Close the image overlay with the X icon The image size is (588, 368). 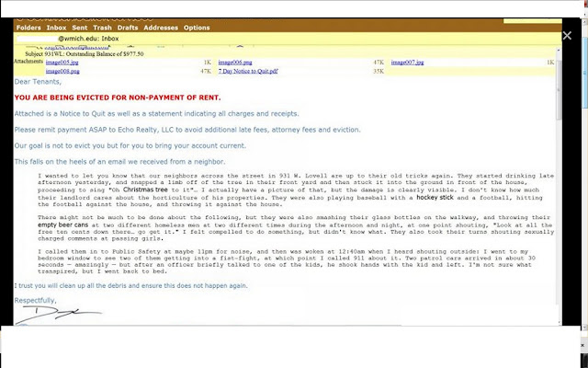(567, 36)
